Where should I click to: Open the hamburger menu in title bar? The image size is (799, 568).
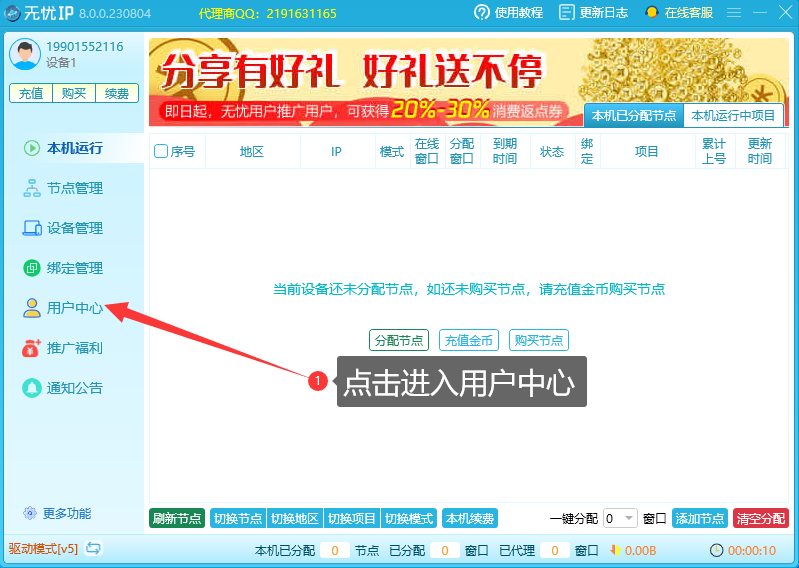[734, 12]
